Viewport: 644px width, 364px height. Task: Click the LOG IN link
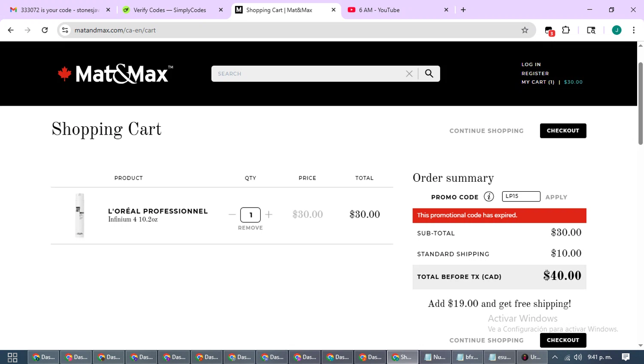click(531, 64)
